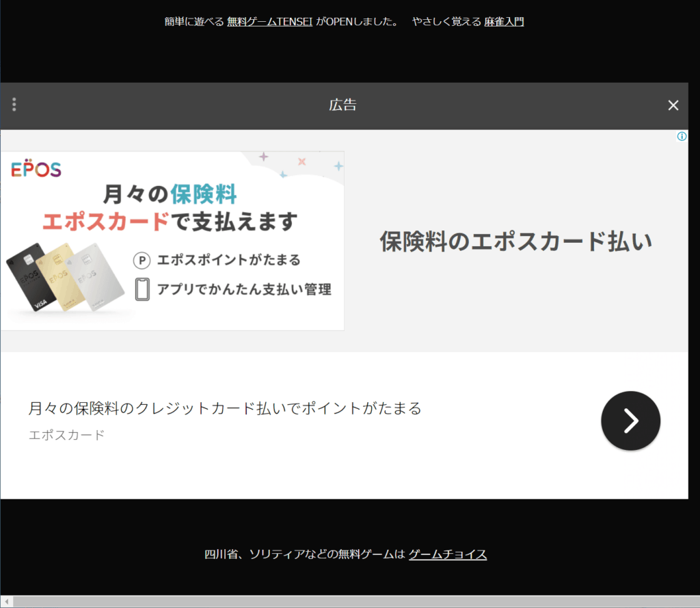This screenshot has height=608, width=700.
Task: Click the 広告 label in the ad header
Action: tap(343, 105)
